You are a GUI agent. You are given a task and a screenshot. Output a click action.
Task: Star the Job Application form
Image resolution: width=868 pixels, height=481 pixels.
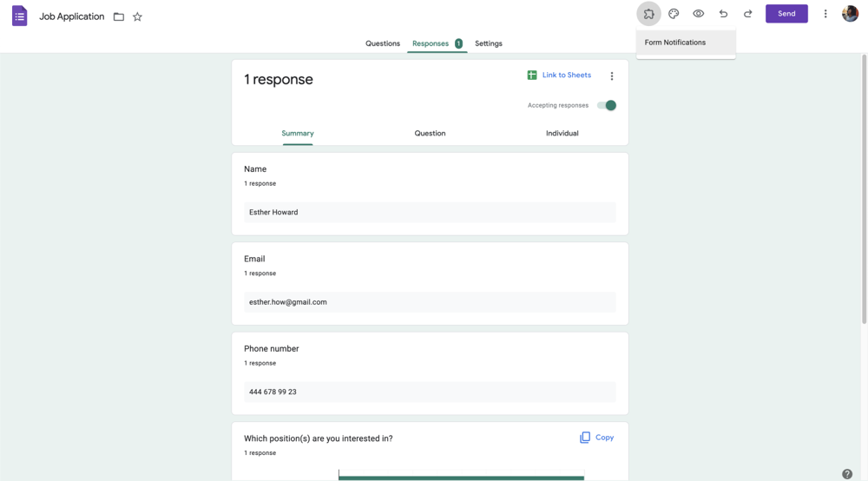(137, 16)
